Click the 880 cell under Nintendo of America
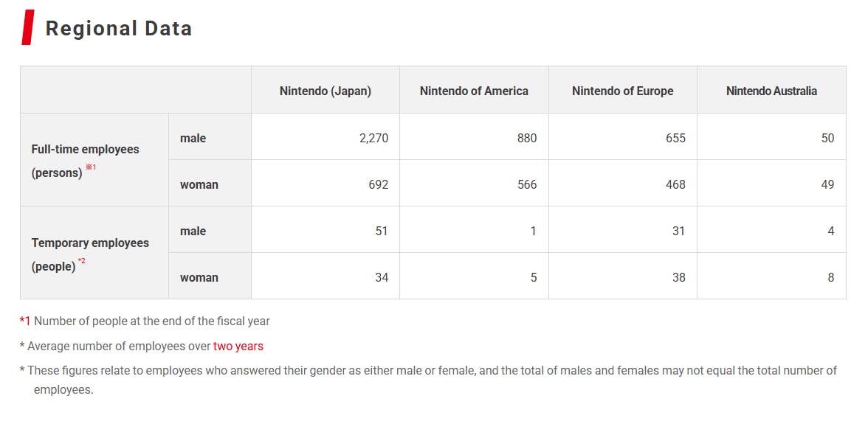This screenshot has width=868, height=421. 474,138
